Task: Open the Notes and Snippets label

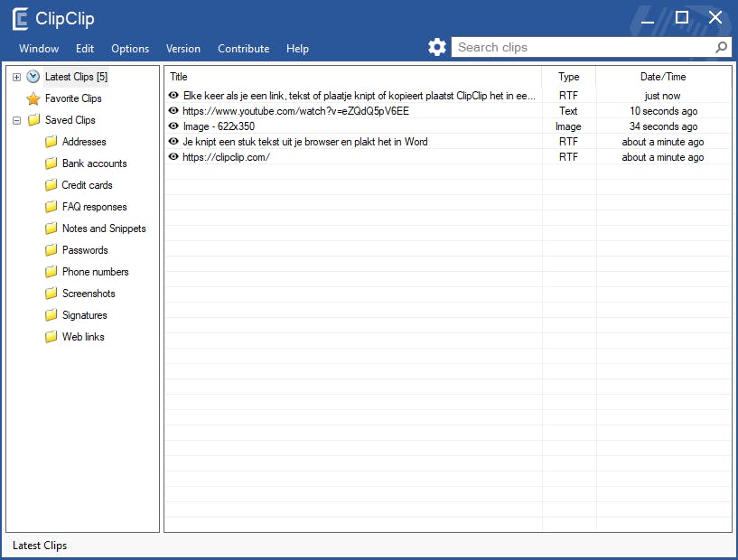Action: tap(104, 229)
